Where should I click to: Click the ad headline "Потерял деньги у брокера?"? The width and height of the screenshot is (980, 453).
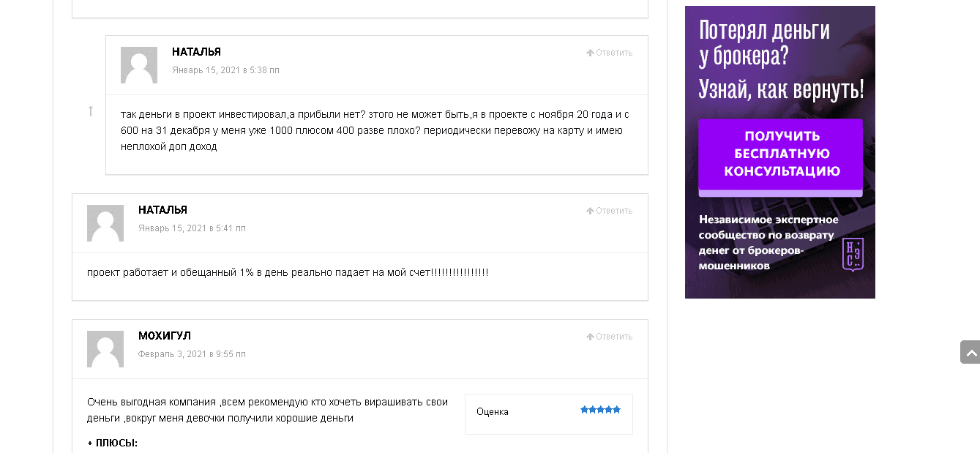click(764, 43)
